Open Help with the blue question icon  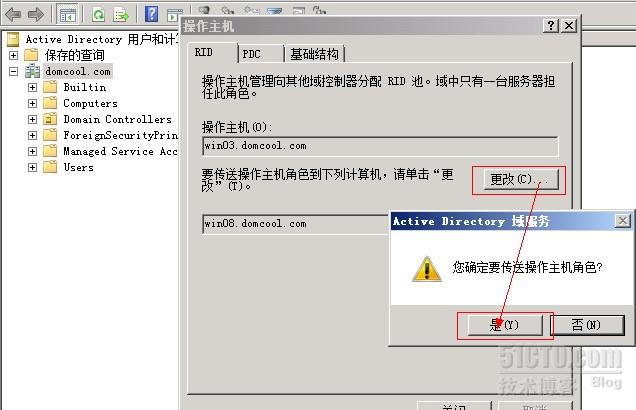pyautogui.click(x=151, y=14)
